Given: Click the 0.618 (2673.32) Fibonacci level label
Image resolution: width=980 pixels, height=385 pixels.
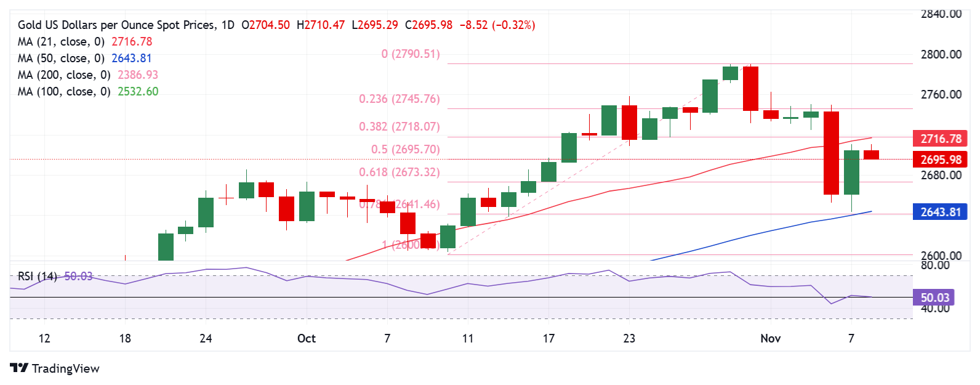Looking at the screenshot, I should 399,172.
